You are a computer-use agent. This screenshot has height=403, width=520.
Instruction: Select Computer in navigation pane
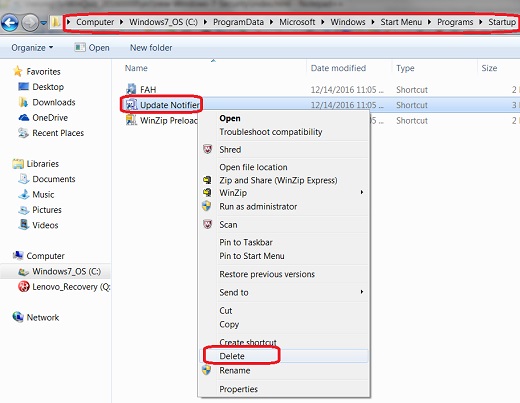pyautogui.click(x=45, y=256)
